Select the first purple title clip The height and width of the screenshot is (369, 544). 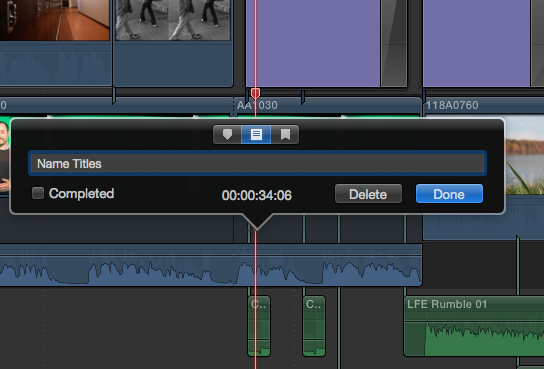[313, 43]
